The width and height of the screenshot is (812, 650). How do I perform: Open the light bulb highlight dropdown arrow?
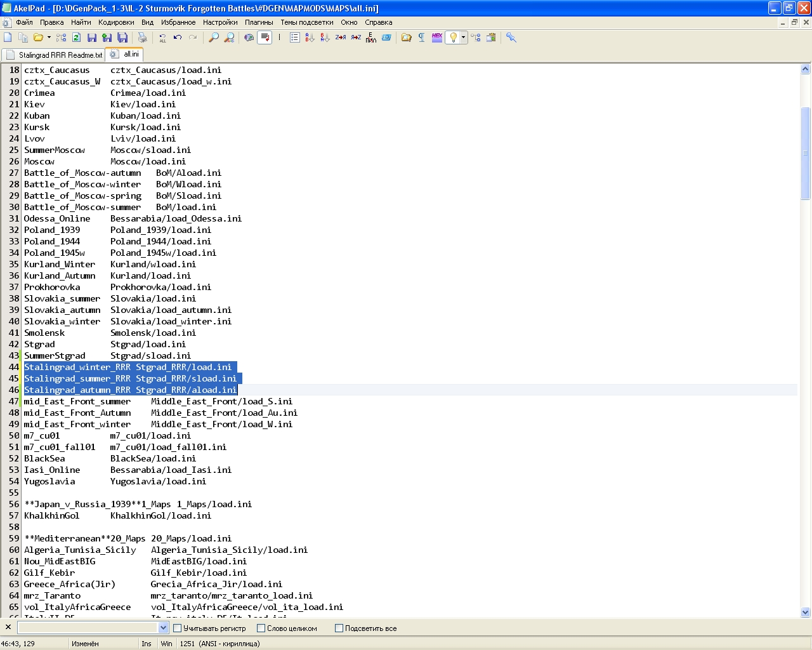(463, 37)
